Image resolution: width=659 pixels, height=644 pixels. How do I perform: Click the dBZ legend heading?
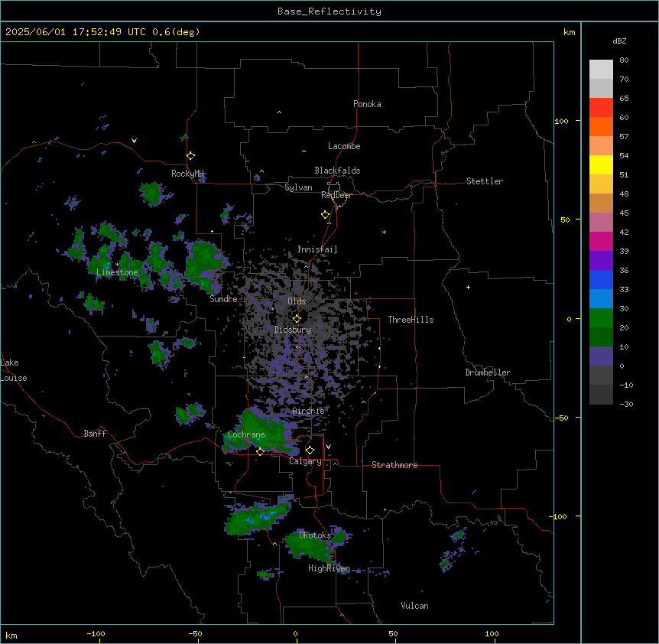tap(619, 41)
